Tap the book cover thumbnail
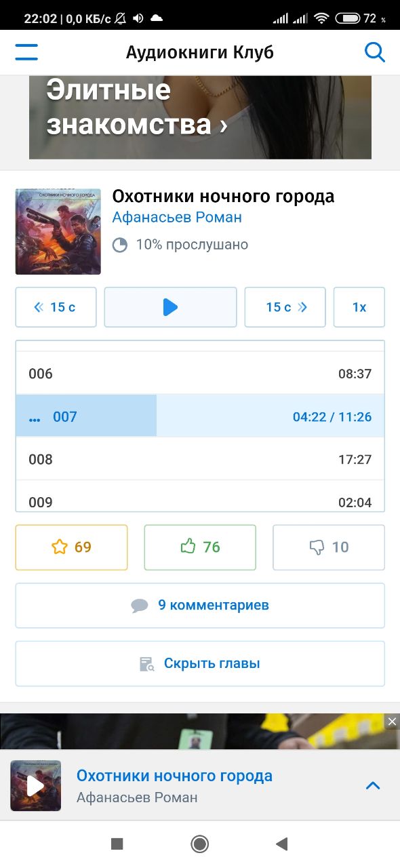Viewport: 400px width, 868px height. click(x=58, y=232)
